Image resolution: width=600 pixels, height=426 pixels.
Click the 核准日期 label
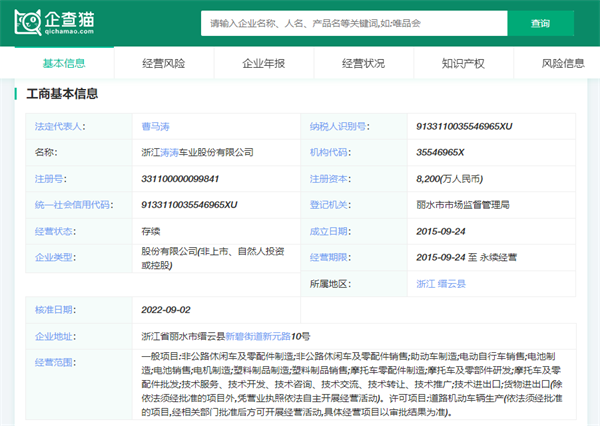55,310
